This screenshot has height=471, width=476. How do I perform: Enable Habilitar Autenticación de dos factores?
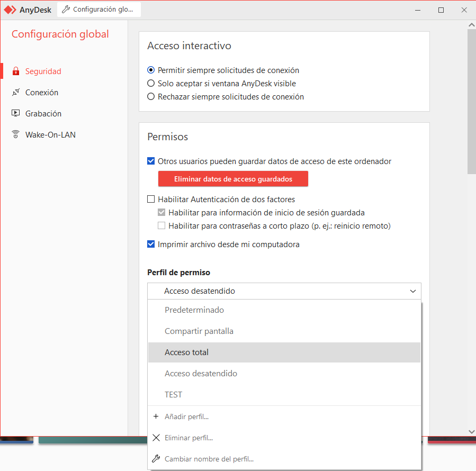[151, 199]
